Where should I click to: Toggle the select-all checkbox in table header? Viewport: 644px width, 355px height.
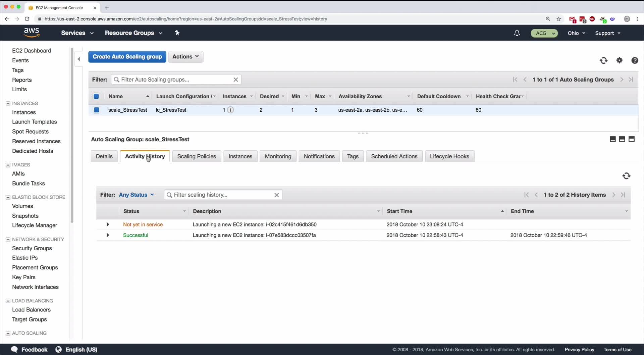coord(96,96)
